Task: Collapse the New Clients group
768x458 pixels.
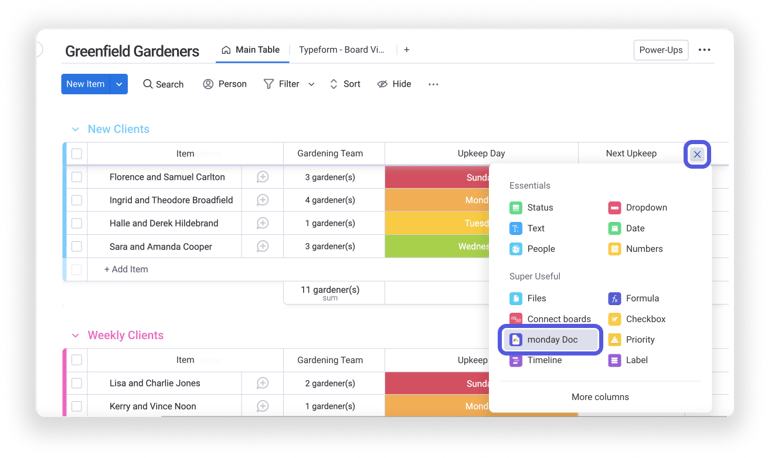Action: [75, 129]
